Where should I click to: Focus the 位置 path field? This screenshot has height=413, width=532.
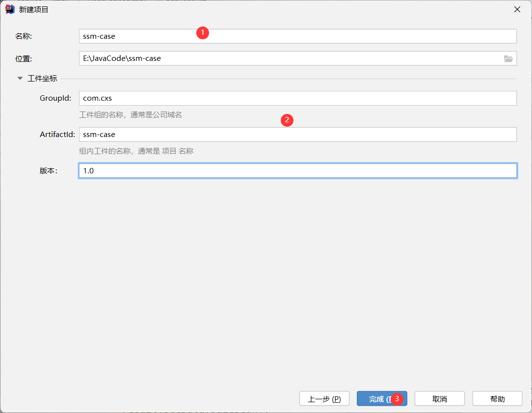[297, 58]
